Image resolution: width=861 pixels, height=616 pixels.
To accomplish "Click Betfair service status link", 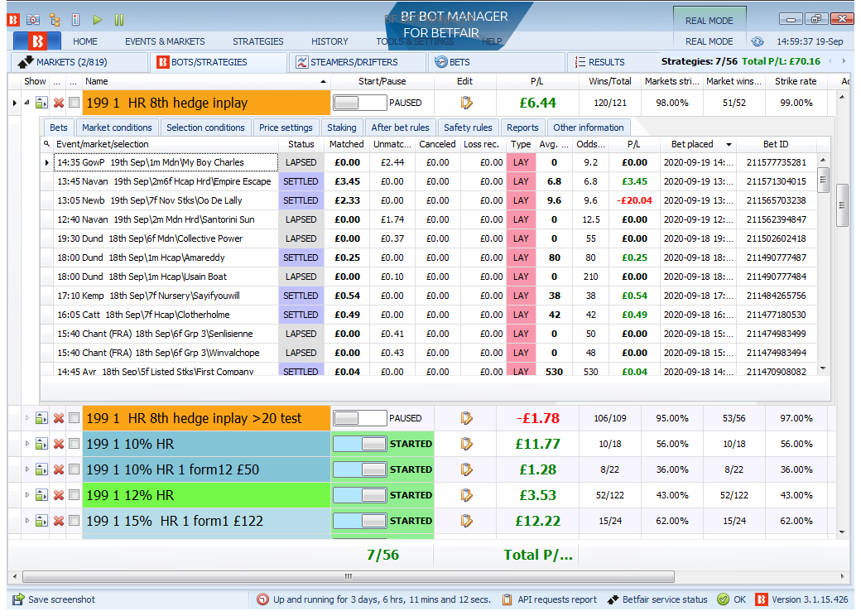I will [665, 599].
